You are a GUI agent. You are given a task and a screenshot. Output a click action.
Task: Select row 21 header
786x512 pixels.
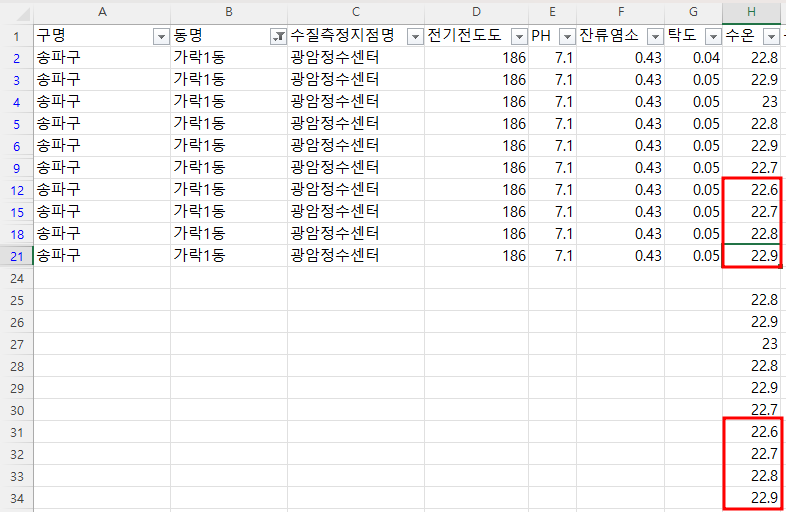click(x=17, y=256)
